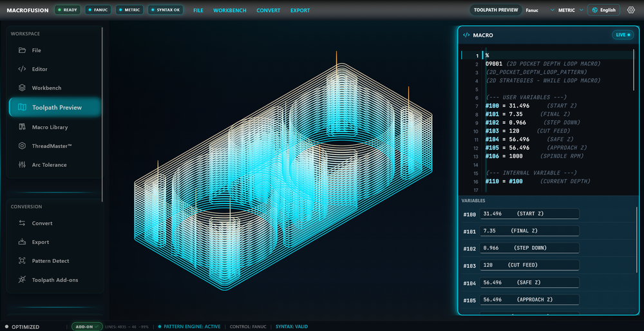Edit the #104 SAFE Z variable field
644x331 pixels.
tap(530, 283)
